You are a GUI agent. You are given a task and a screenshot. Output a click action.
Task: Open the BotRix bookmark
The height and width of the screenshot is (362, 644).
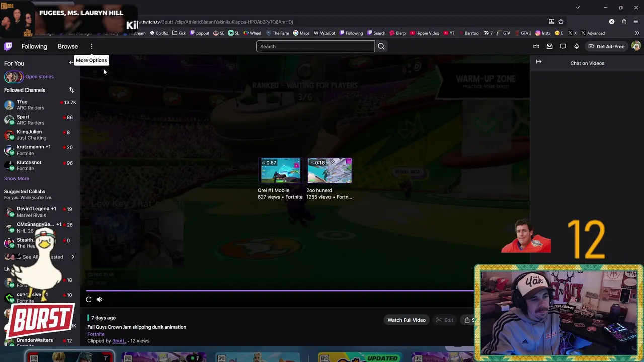click(x=158, y=33)
